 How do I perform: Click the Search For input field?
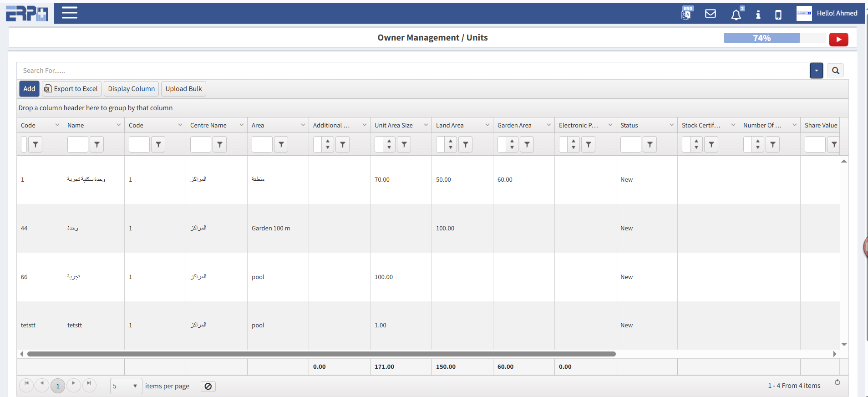point(410,71)
